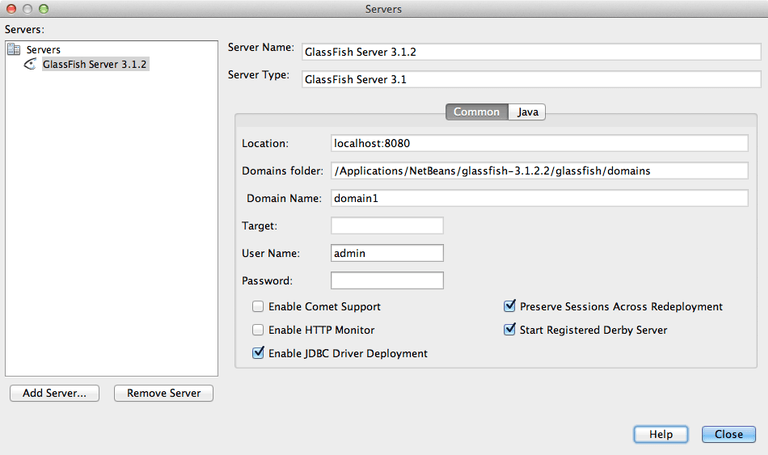Click the gray minimize window button

coord(27,9)
